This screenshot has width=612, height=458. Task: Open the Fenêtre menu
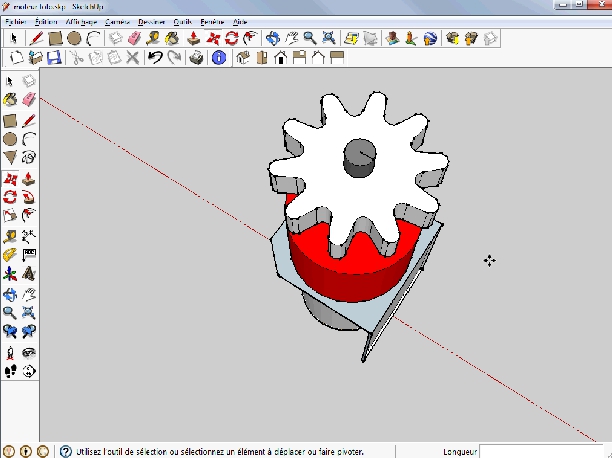212,22
